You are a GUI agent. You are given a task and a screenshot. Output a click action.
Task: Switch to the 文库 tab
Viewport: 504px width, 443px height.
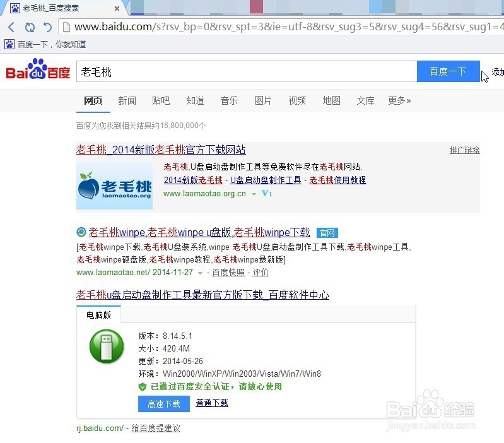point(365,100)
